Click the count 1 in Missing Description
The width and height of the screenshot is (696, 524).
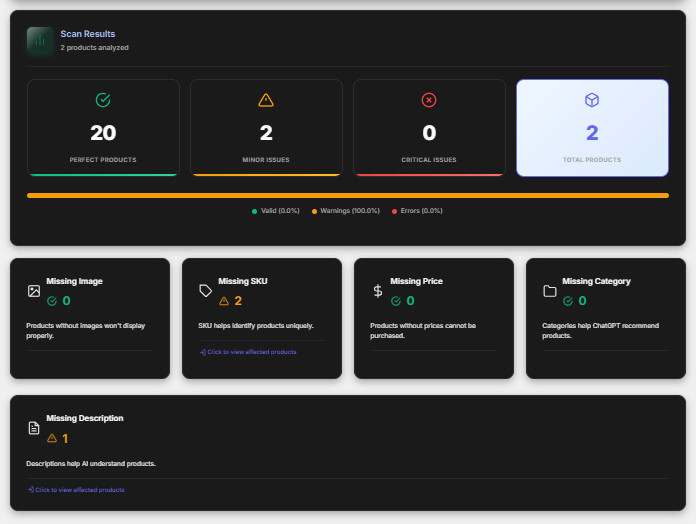point(65,439)
